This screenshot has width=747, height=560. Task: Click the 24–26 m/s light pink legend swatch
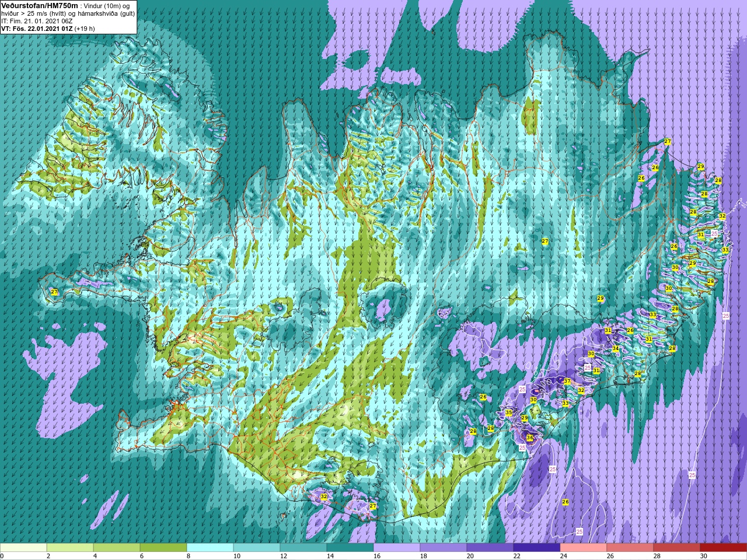(x=584, y=548)
